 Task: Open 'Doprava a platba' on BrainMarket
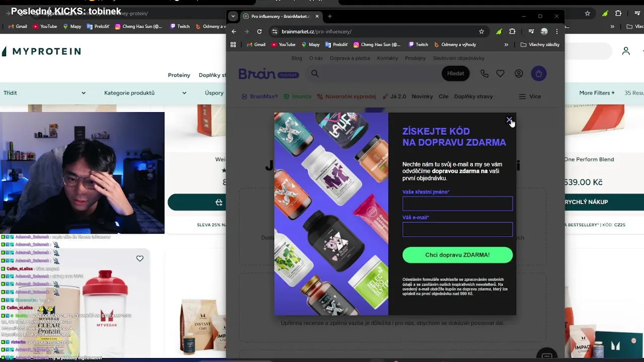pyautogui.click(x=350, y=58)
